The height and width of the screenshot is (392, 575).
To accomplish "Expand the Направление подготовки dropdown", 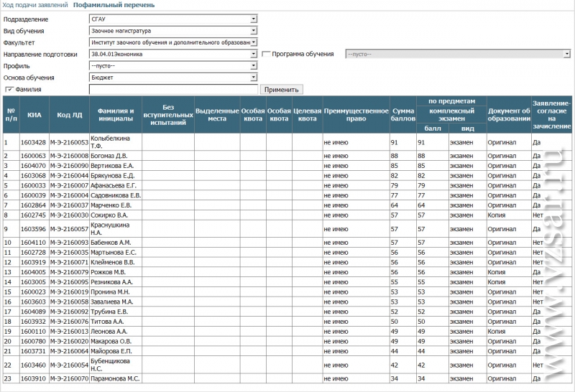I will coord(173,55).
